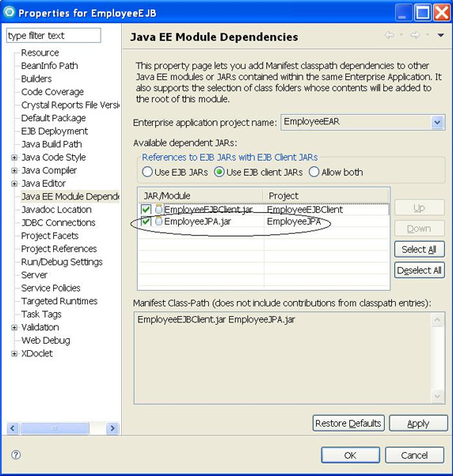
Task: Click the EmployeeJPA.jar jar icon
Action: coord(159,221)
